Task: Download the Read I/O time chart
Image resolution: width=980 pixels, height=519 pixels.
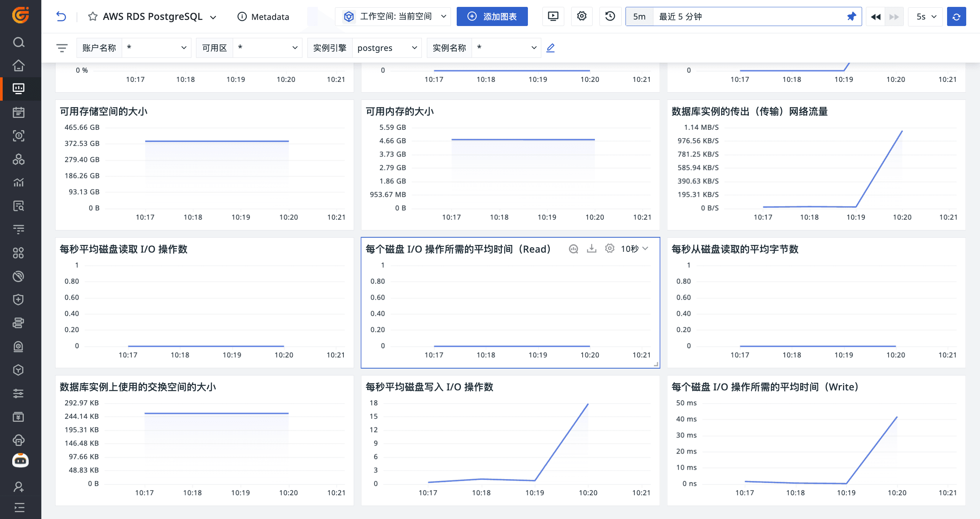Action: 591,249
